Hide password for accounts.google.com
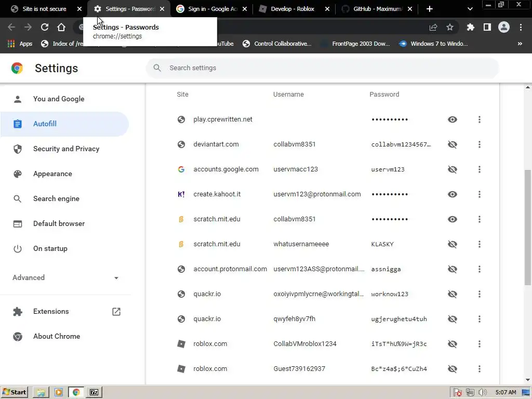Viewport: 532px width, 399px height. tap(453, 169)
